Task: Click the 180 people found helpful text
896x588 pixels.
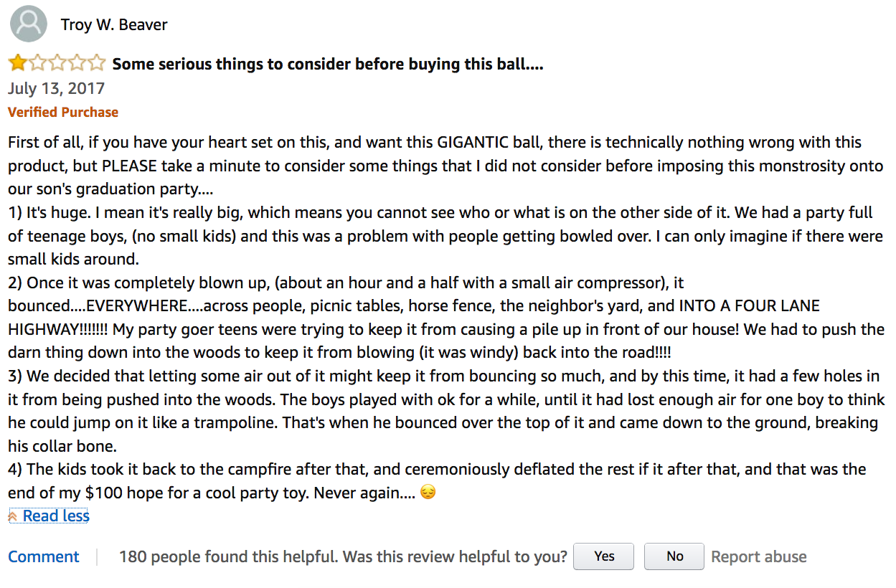Action: (x=229, y=557)
